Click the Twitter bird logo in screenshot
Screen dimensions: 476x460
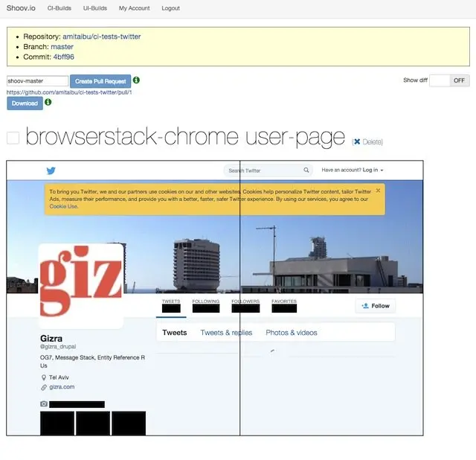[x=51, y=170]
